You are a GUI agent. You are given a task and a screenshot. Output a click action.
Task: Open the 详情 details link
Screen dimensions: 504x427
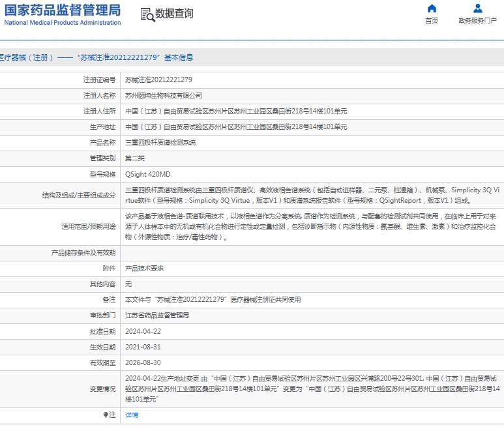(132, 415)
